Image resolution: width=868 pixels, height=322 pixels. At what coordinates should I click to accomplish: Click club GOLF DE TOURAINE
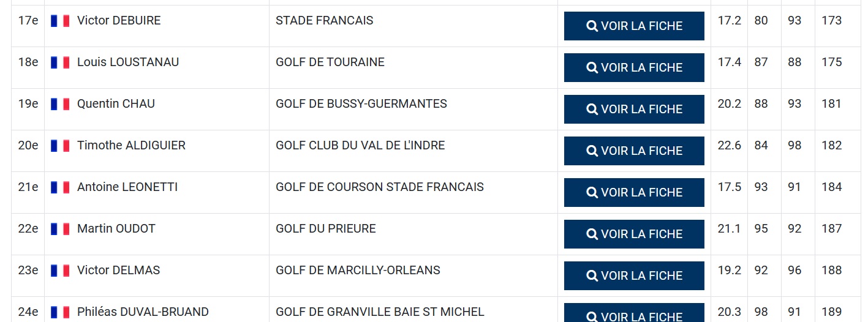(330, 62)
